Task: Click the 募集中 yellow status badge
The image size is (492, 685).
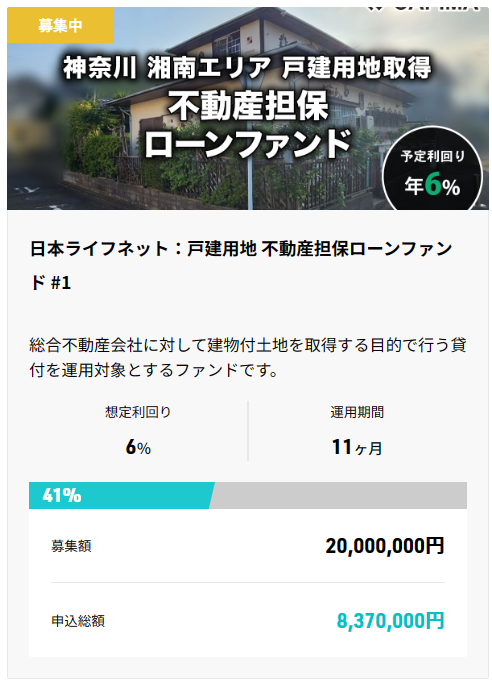Action: pos(60,25)
